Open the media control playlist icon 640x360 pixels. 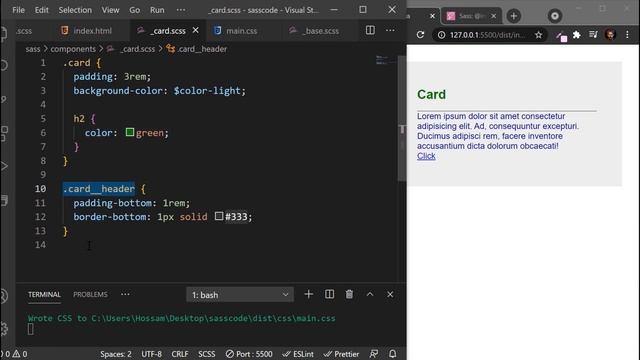pos(593,35)
